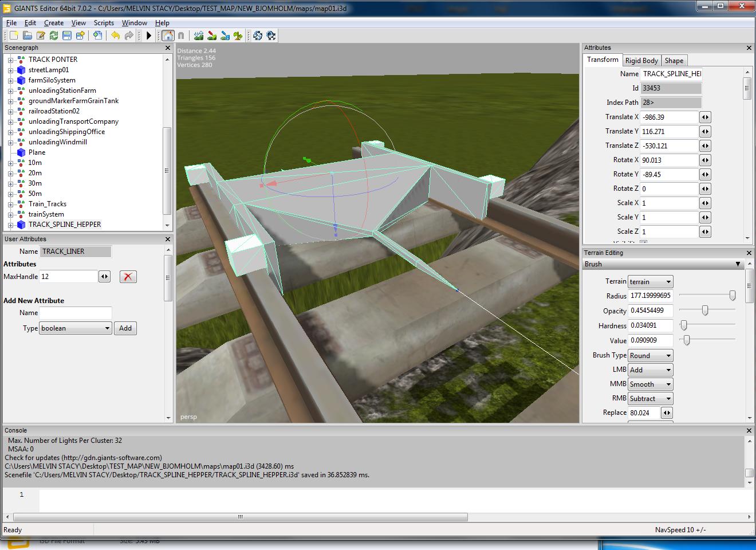Select the foliage paint mode icon
This screenshot has width=756, height=550.
238,36
